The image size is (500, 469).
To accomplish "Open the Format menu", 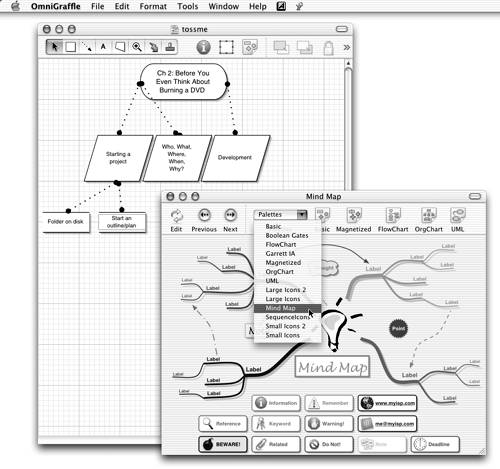I will [x=153, y=6].
